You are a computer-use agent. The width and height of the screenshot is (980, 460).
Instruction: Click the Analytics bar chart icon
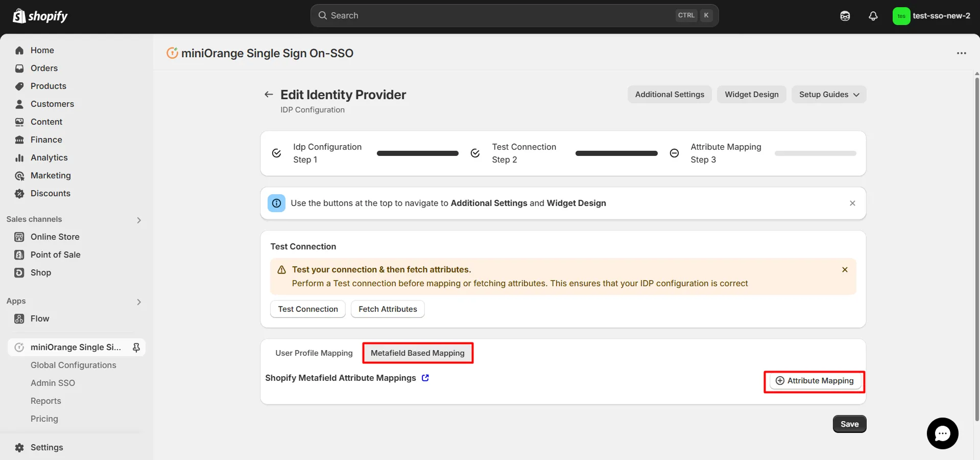click(x=19, y=157)
